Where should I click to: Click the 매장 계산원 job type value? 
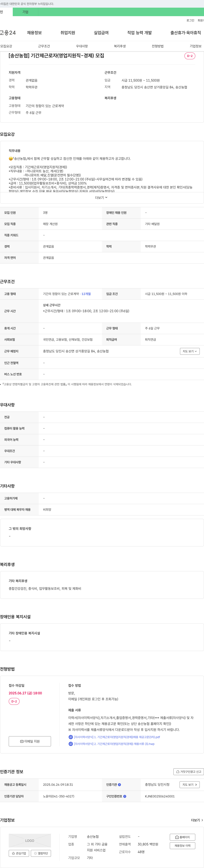coord(51,224)
